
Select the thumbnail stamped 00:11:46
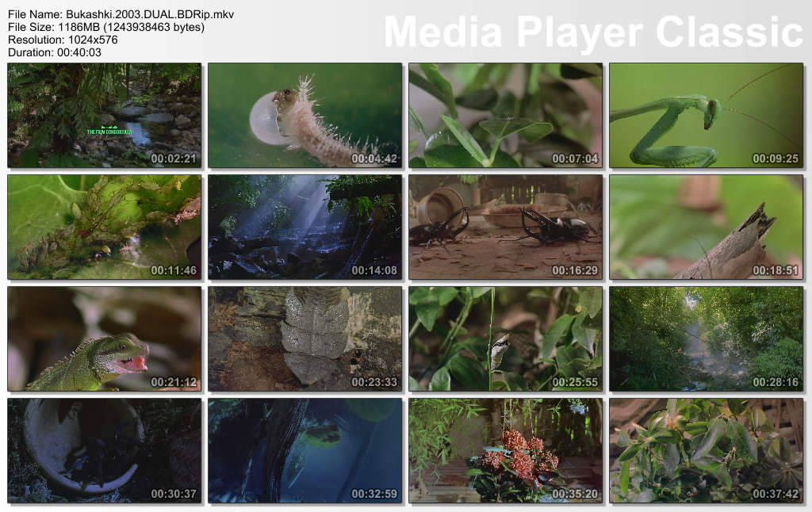click(104, 227)
